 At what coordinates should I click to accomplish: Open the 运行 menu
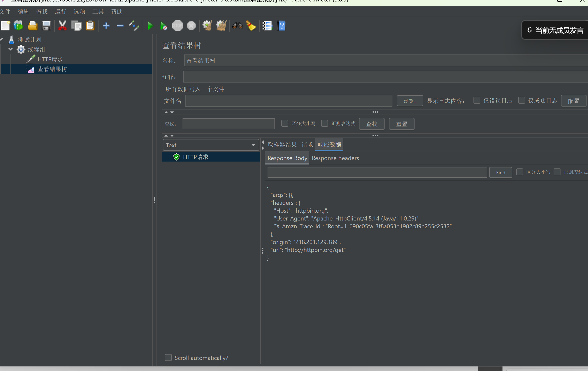[60, 12]
